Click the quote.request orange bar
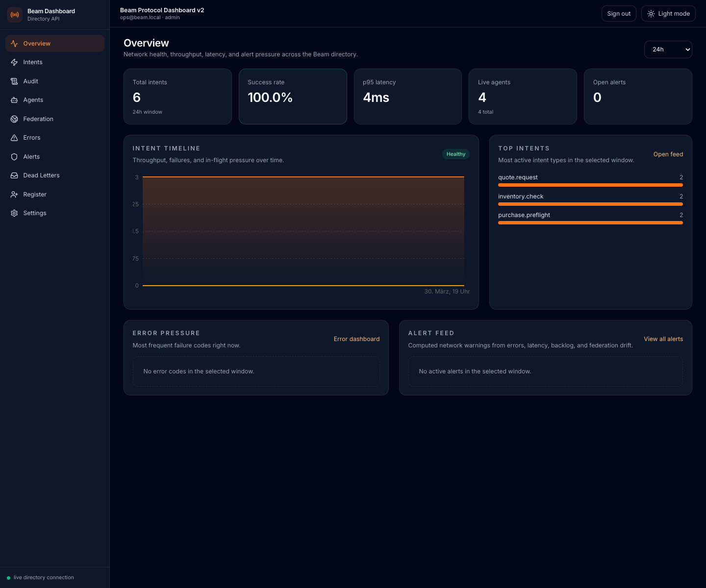 pos(590,185)
